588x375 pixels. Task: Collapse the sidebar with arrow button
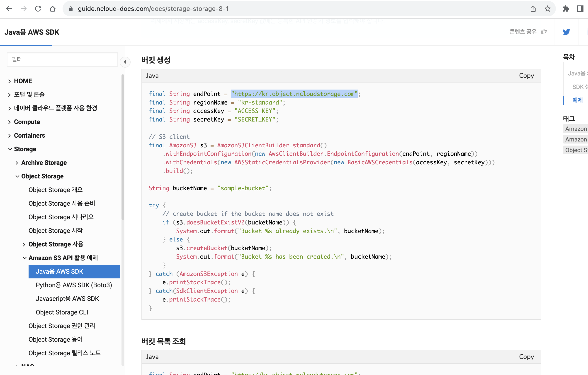(x=125, y=62)
